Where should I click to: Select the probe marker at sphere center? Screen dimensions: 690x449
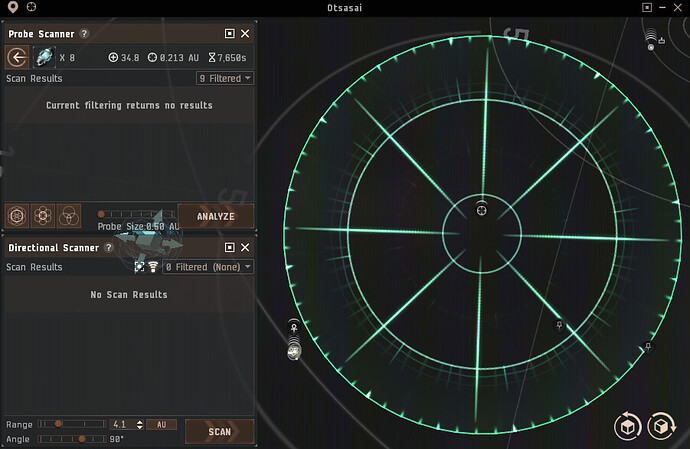coord(482,210)
